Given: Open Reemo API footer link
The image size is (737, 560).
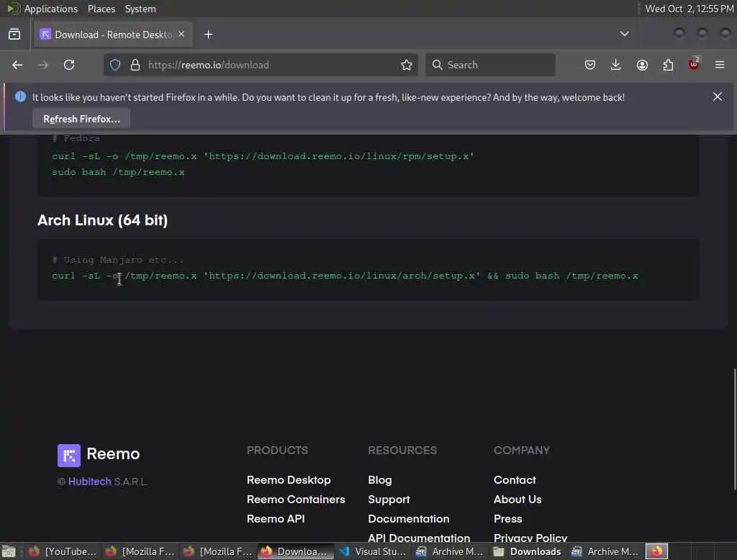Looking at the screenshot, I should (276, 519).
